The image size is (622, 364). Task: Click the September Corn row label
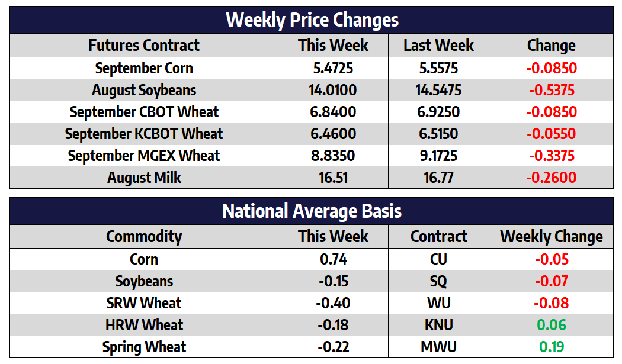(x=144, y=68)
